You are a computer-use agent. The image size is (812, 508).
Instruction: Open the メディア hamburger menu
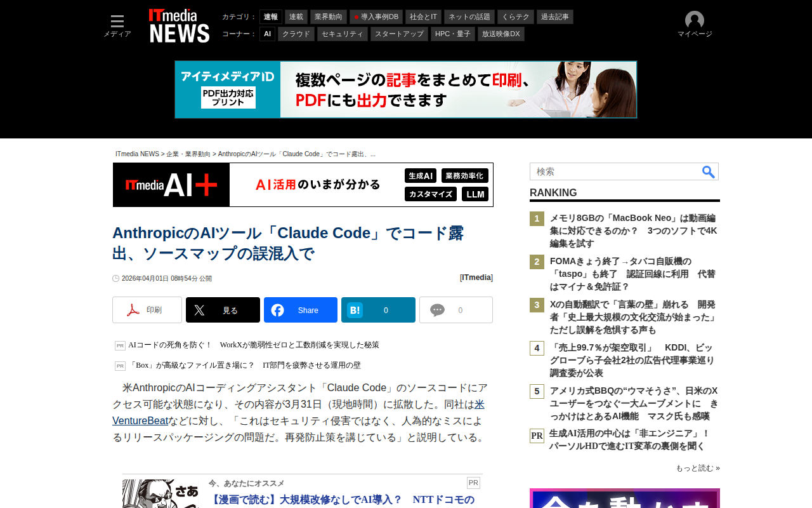tap(117, 26)
